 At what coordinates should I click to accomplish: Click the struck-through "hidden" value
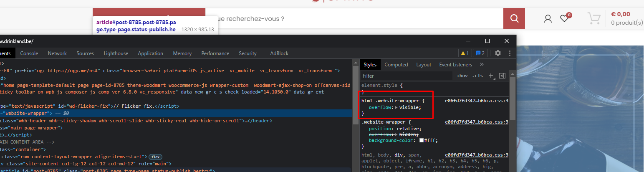click(x=408, y=135)
